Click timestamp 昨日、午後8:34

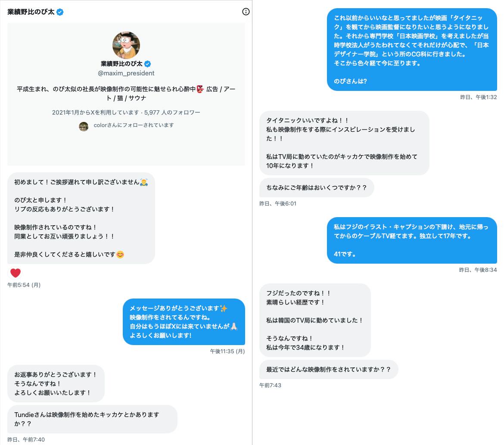[x=478, y=270]
